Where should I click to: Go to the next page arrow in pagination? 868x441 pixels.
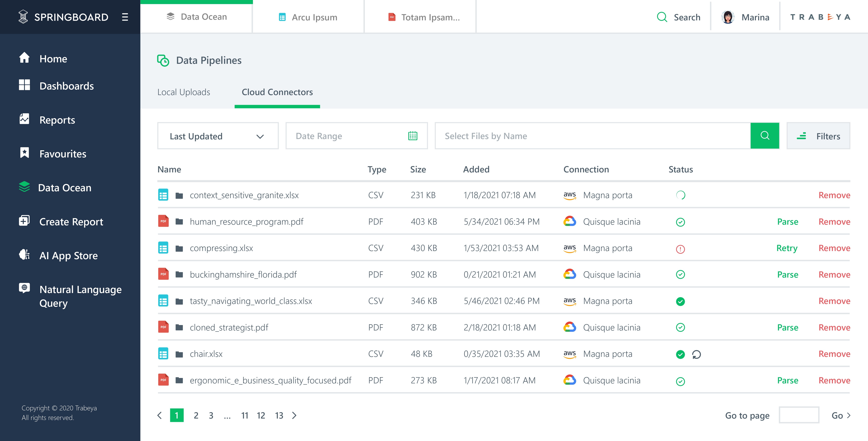[x=294, y=415]
